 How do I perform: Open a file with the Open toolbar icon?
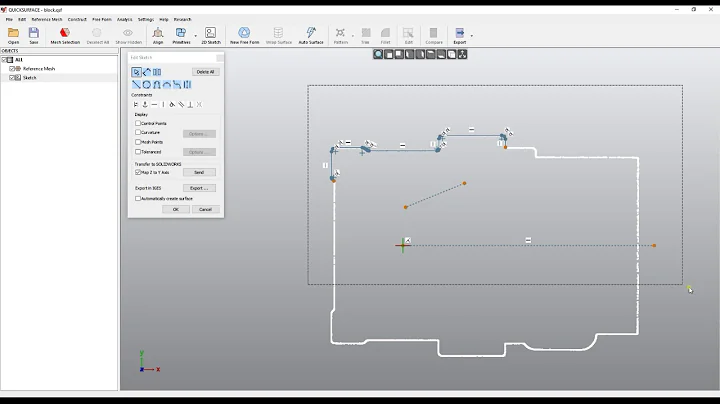[x=13, y=35]
